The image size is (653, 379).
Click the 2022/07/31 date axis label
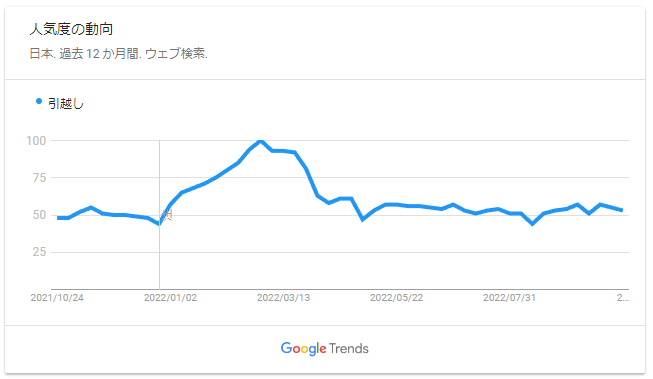tap(509, 298)
